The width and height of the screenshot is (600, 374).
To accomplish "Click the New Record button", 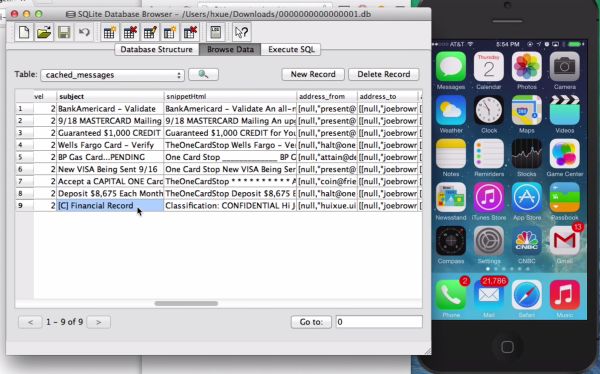I will pyautogui.click(x=313, y=74).
